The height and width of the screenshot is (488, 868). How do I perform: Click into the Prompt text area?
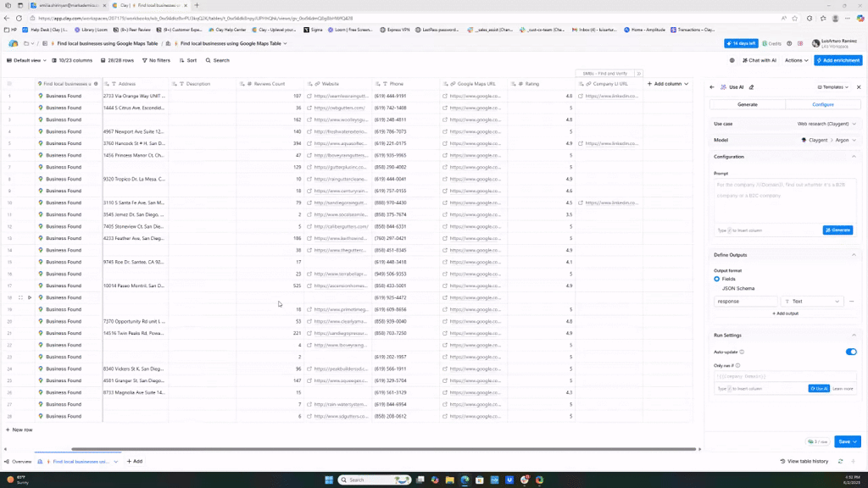click(x=784, y=199)
